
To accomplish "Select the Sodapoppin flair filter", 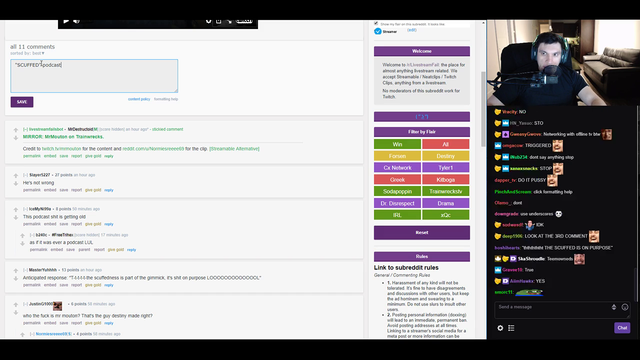I will tap(397, 191).
